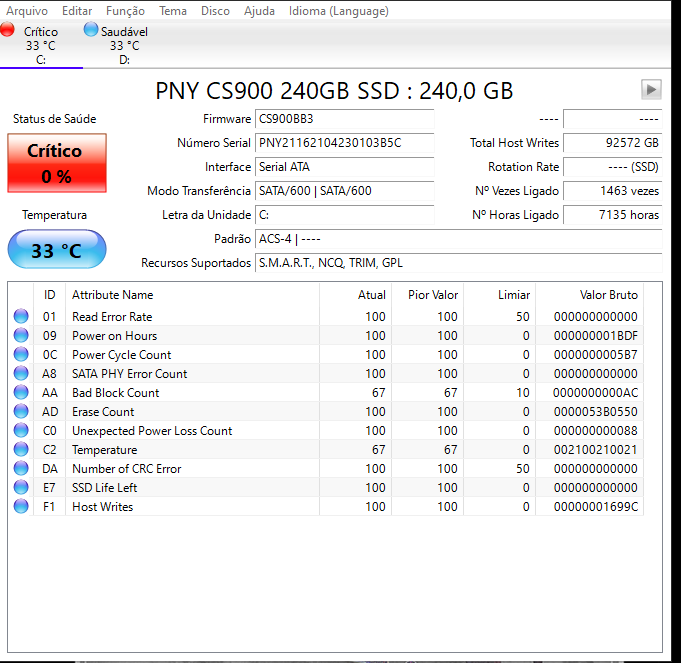Viewport: 681px width, 663px height.
Task: Click the supported features field
Action: 459,263
